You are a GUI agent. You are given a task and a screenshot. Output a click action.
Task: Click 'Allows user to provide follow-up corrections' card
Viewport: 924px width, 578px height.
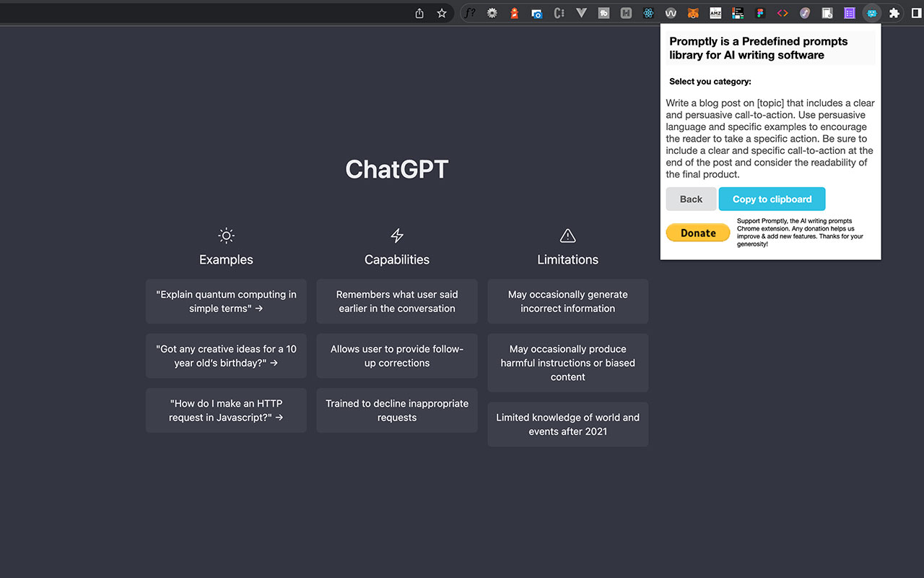tap(397, 355)
